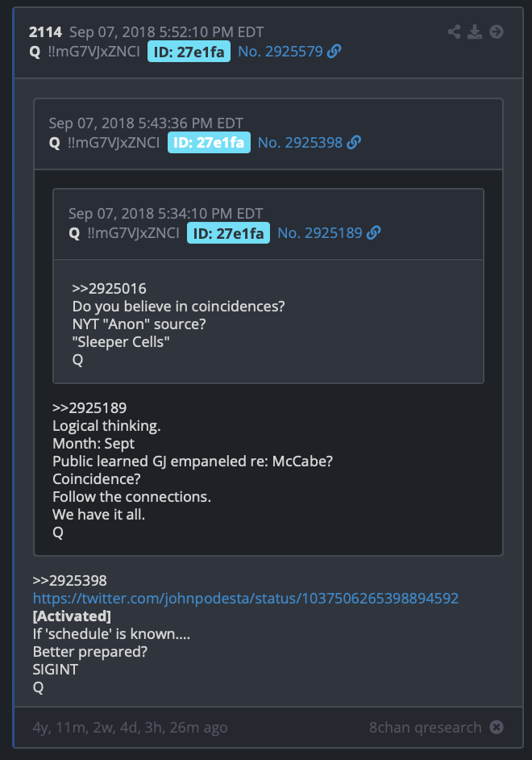Follow the >>2925016 reply reference
This screenshot has height=760, width=532.
[x=109, y=289]
